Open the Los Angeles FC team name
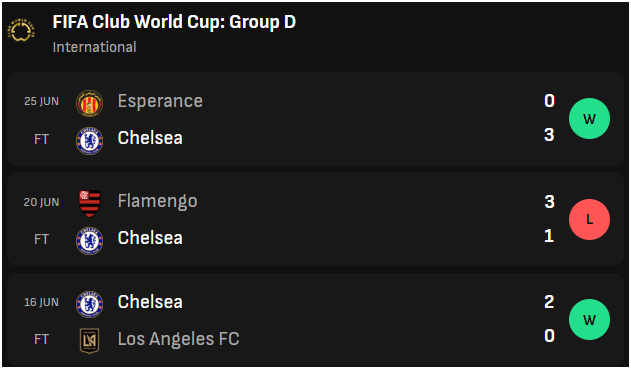The width and height of the screenshot is (631, 369). pos(178,339)
